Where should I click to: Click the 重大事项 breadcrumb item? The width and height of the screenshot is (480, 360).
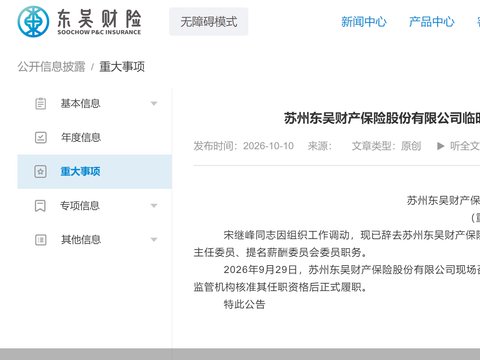point(122,67)
